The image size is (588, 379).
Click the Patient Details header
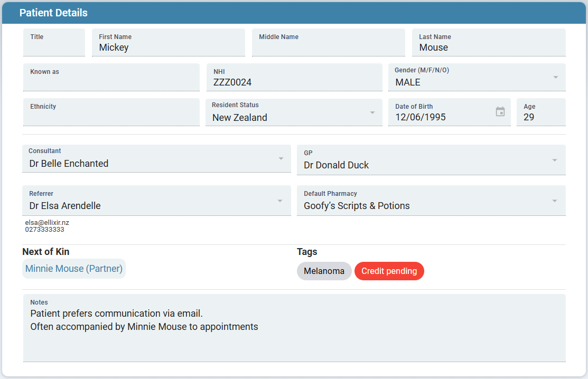[53, 13]
